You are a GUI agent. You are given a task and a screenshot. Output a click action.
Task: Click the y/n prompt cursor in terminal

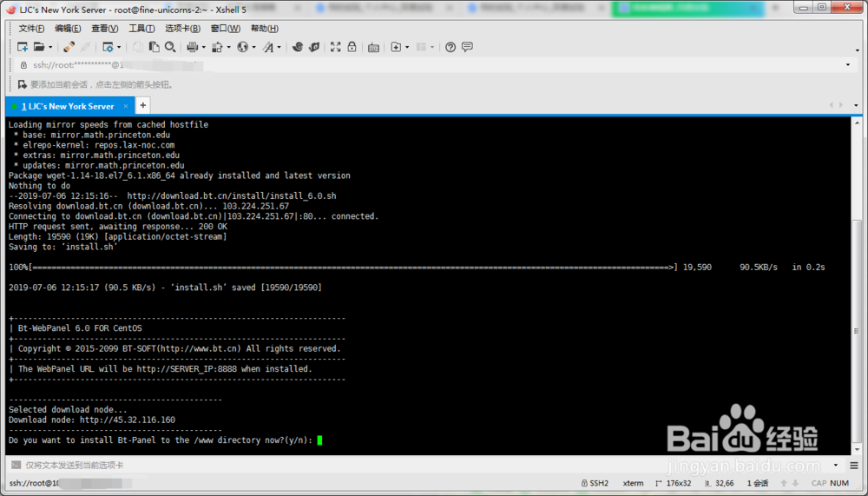[x=319, y=440]
